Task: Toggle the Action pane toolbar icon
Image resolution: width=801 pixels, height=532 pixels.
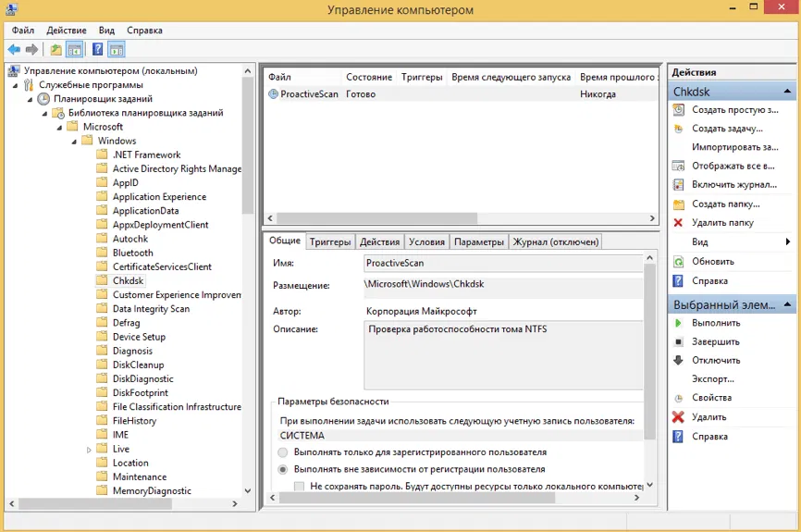Action: click(x=117, y=50)
